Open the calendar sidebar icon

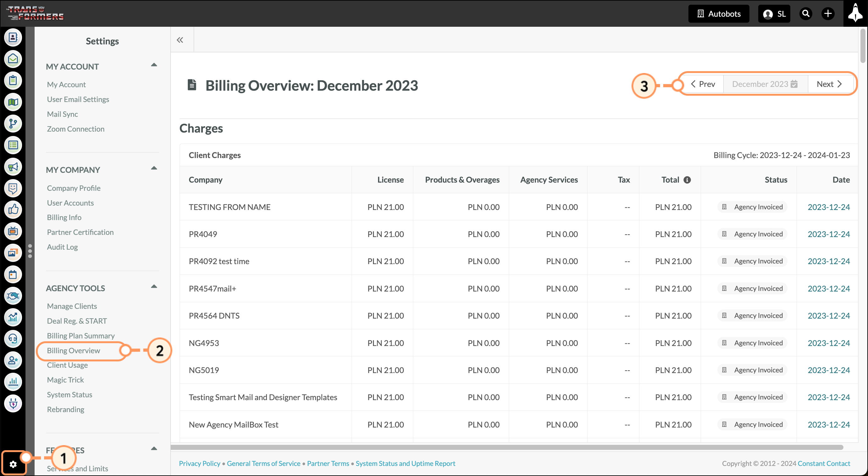(13, 274)
